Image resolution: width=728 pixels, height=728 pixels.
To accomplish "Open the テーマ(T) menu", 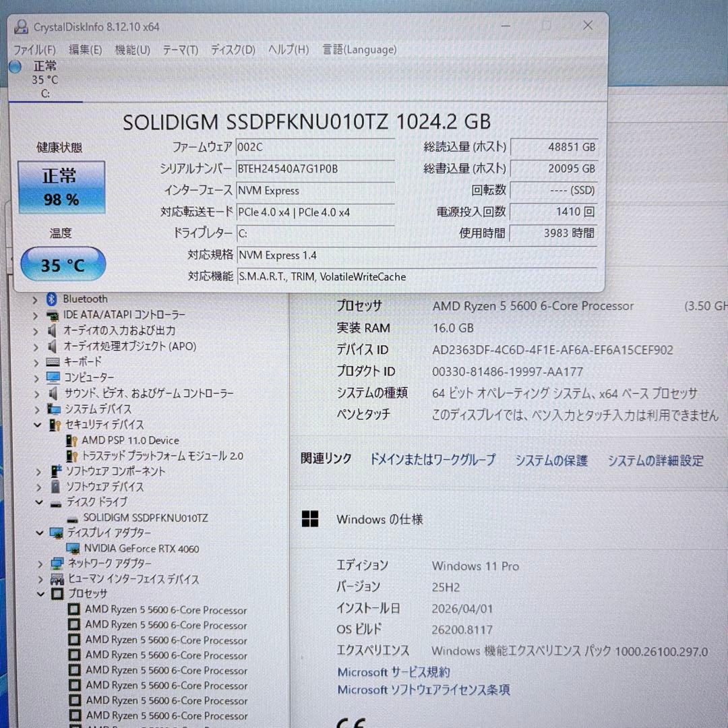I will tap(181, 50).
